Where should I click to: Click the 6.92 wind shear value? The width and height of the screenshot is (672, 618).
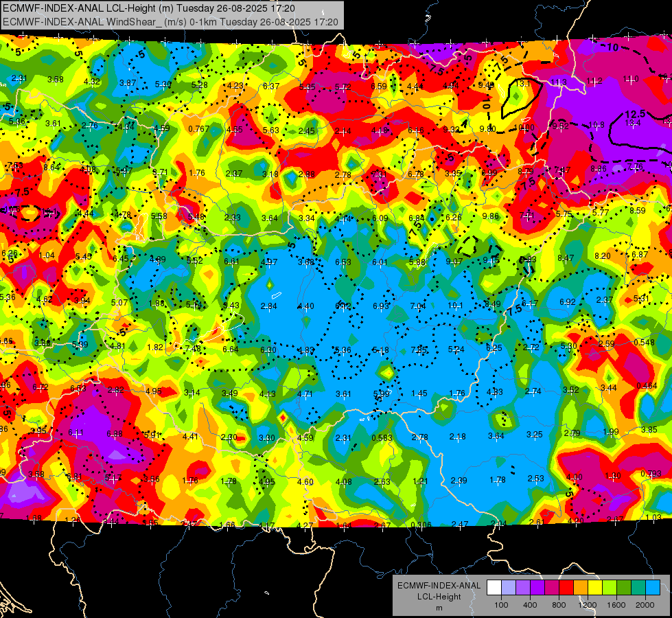(x=568, y=302)
